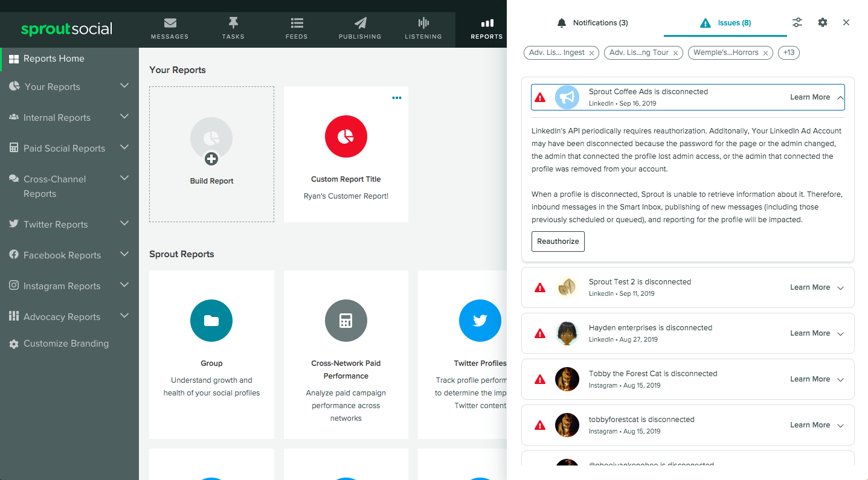Click Learn More on tobbyforestcat
868x480 pixels.
810,425
